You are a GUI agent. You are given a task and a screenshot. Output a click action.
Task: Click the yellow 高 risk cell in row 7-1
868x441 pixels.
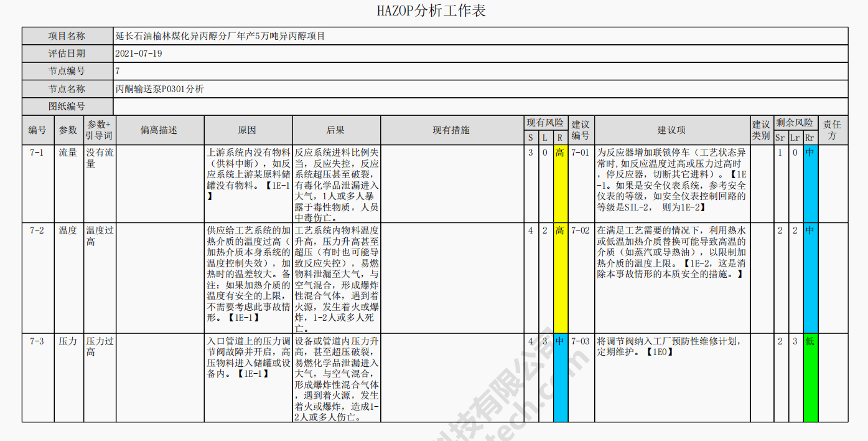[x=560, y=184]
